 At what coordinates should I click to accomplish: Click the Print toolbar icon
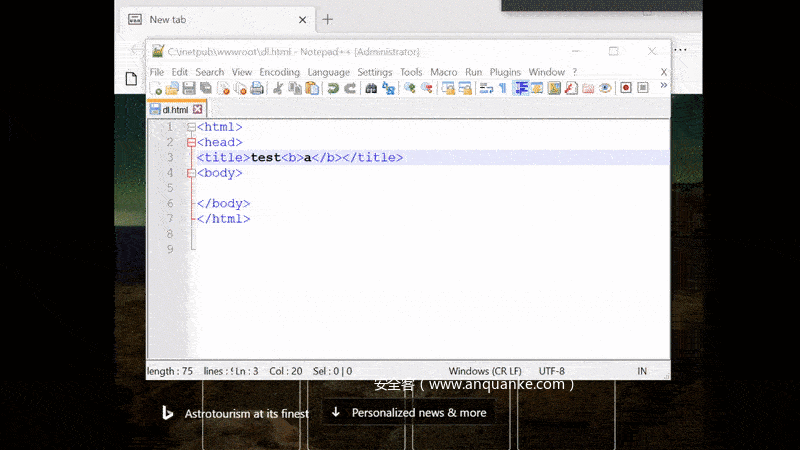[x=257, y=89]
